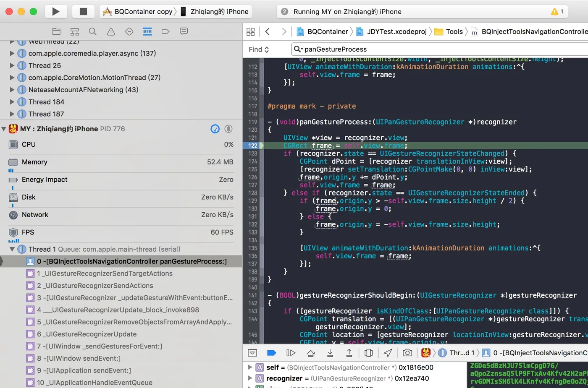Open the project navigator folder icon
The width and height of the screenshot is (588, 388).
(56, 31)
